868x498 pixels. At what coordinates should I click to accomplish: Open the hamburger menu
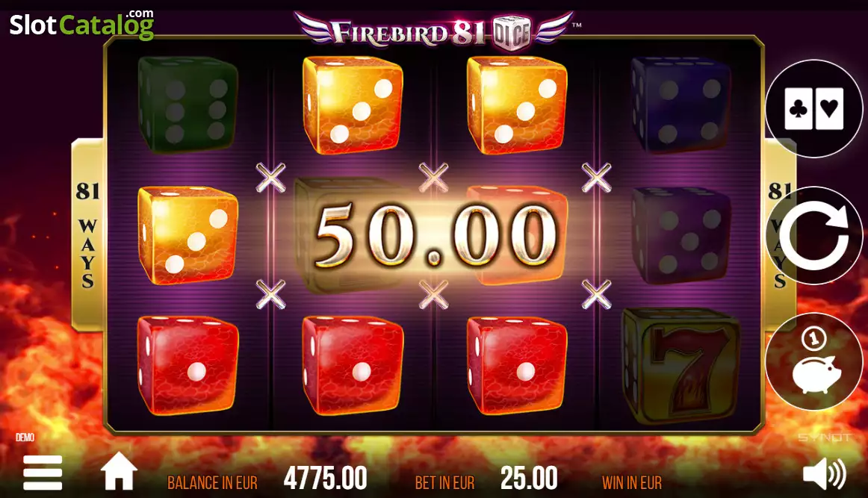(x=43, y=473)
